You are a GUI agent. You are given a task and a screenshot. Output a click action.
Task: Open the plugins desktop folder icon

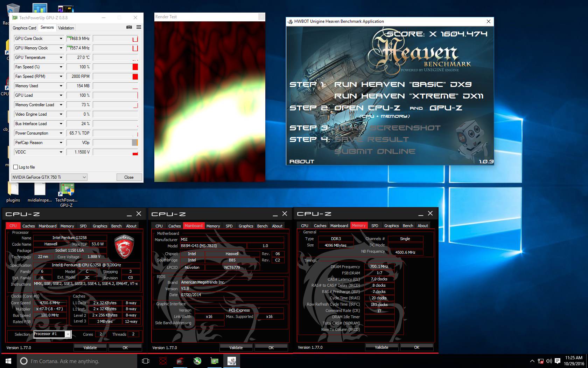[13, 192]
